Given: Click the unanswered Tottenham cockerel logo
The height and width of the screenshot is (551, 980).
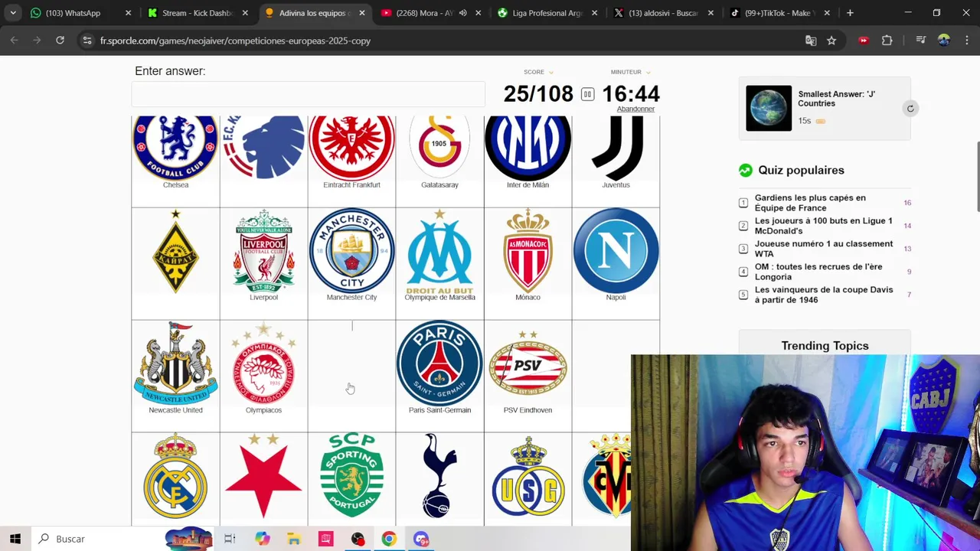Looking at the screenshot, I should click(x=439, y=475).
